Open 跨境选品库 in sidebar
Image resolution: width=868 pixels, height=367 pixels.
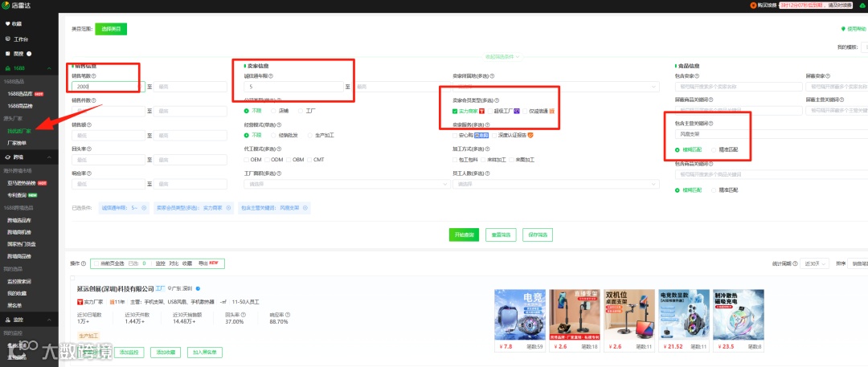19,220
